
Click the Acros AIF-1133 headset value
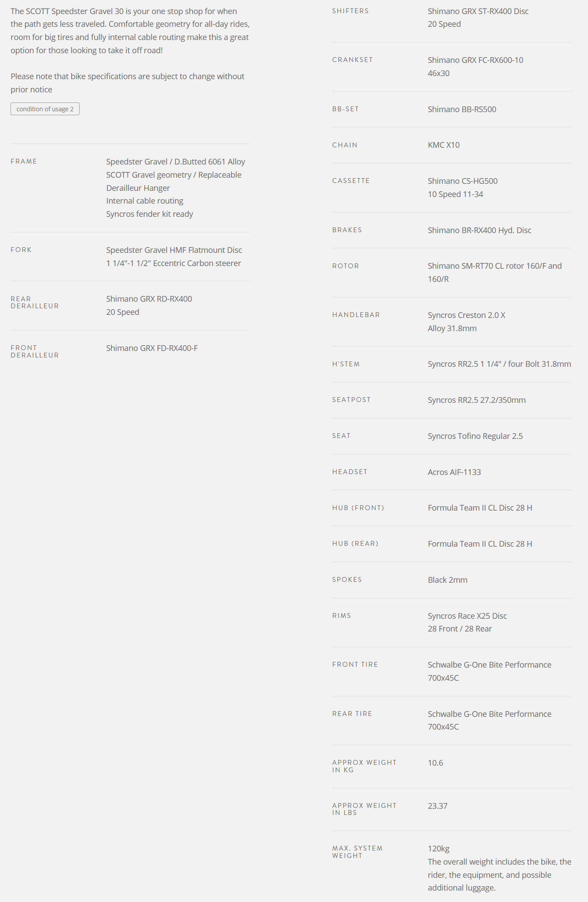click(x=454, y=472)
